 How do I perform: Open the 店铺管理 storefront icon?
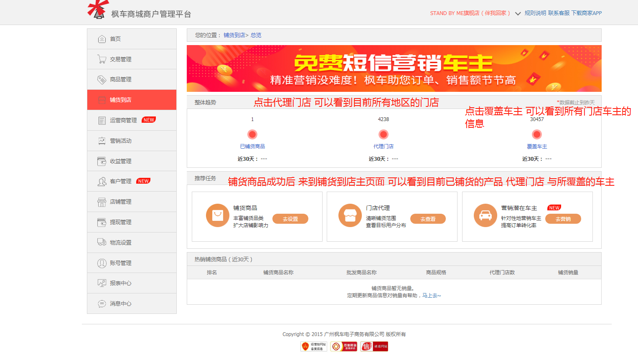102,201
